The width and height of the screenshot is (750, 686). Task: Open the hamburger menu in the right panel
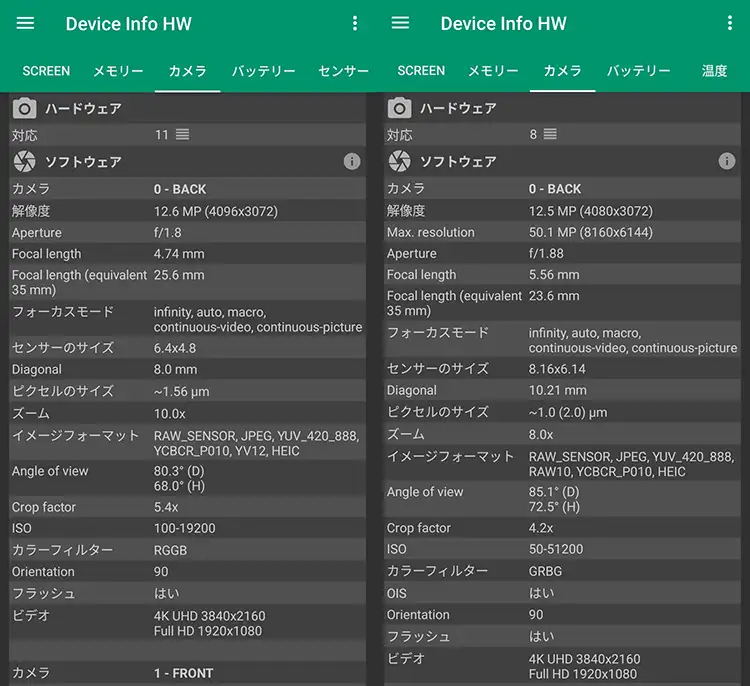[x=401, y=23]
